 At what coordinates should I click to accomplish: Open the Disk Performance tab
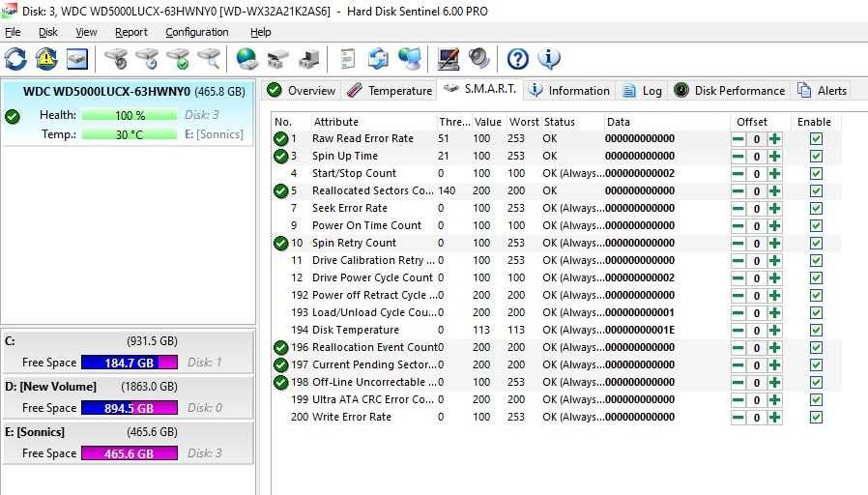[730, 90]
